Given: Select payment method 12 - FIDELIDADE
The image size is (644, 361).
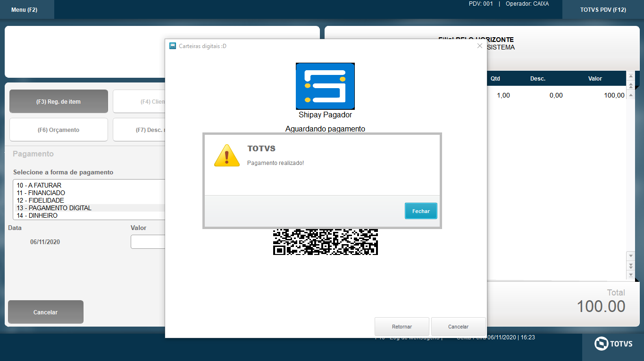Looking at the screenshot, I should point(90,200).
